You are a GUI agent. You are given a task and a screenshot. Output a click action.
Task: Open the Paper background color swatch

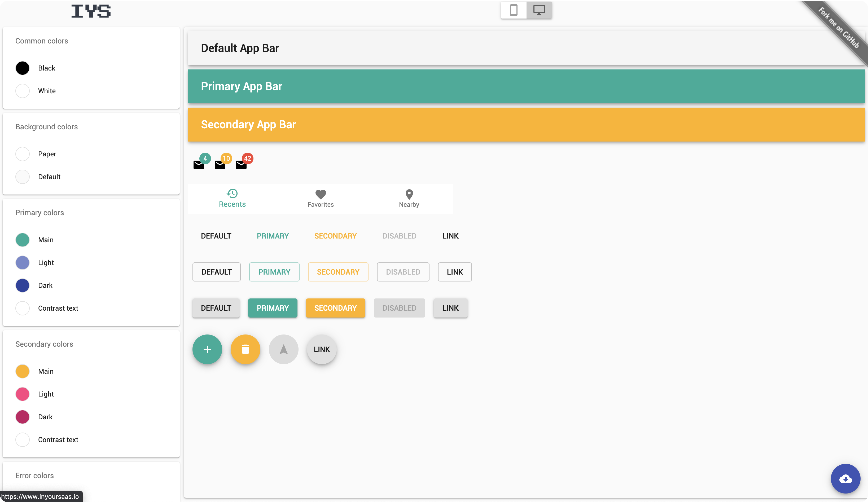coord(22,154)
